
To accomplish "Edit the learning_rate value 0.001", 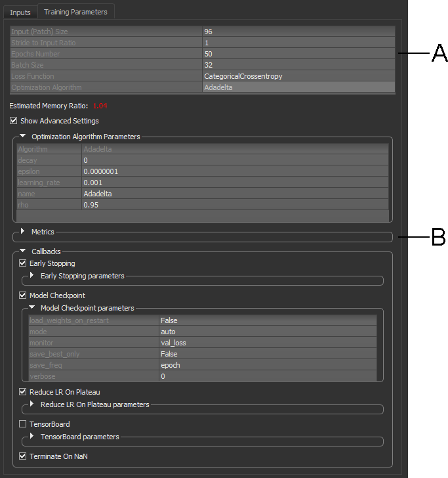I will click(235, 183).
